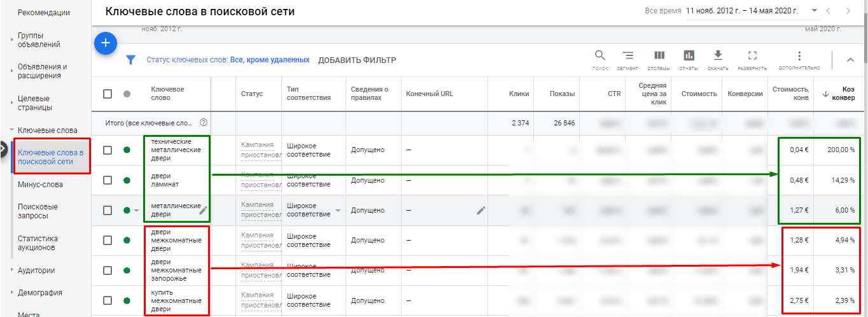This screenshot has height=317, width=868.
Task: Click ДОБАВИТЬ ФИЛЬТР button
Action: pos(357,60)
